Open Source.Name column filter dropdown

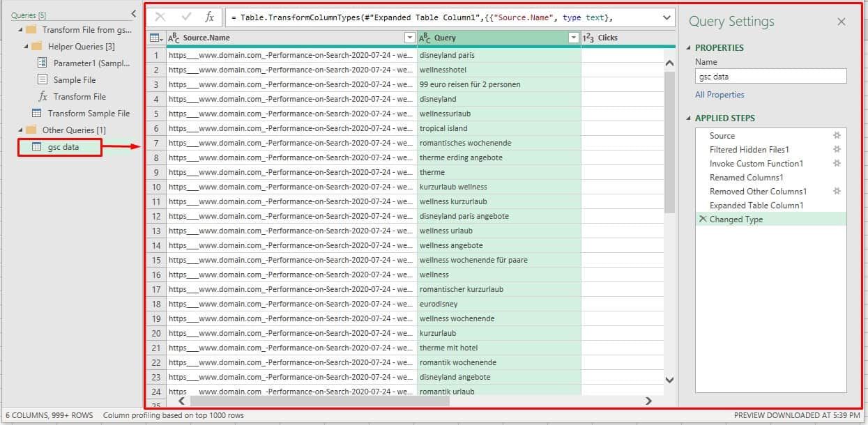(x=409, y=38)
